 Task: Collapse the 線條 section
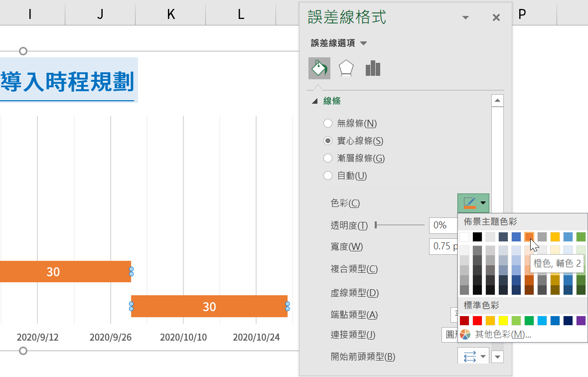315,101
